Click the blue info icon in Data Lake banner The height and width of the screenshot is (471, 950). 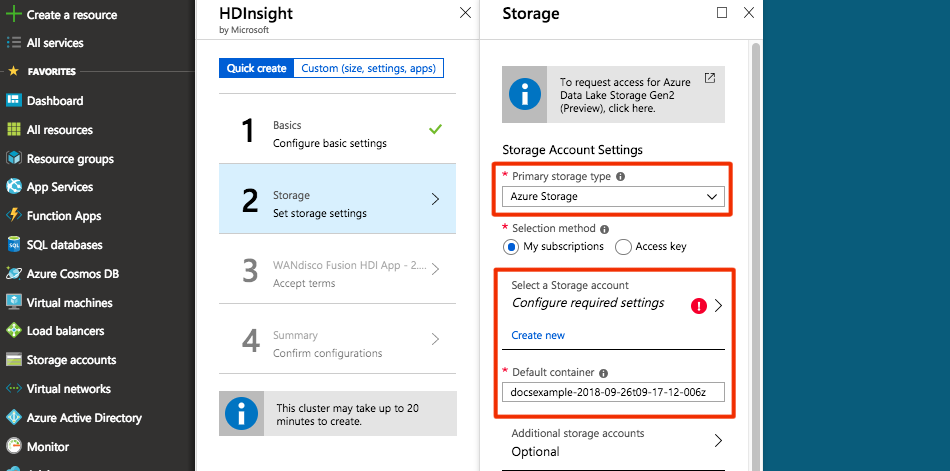525,94
